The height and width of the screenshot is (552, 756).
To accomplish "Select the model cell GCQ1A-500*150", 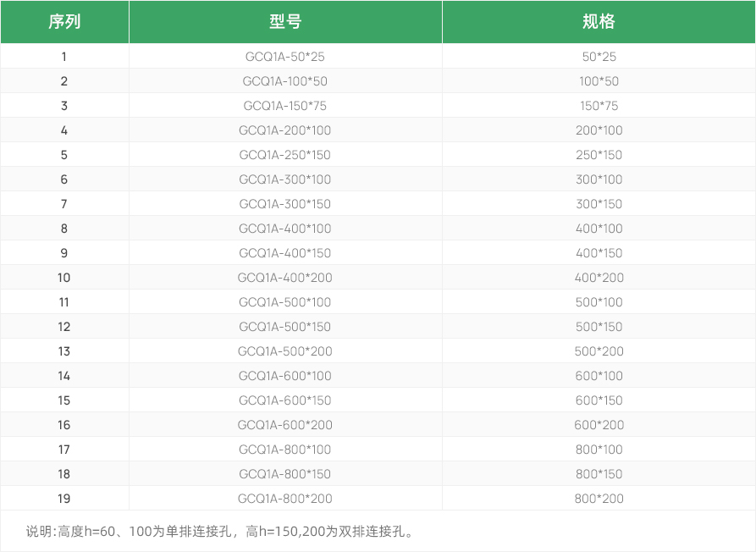I will point(285,327).
